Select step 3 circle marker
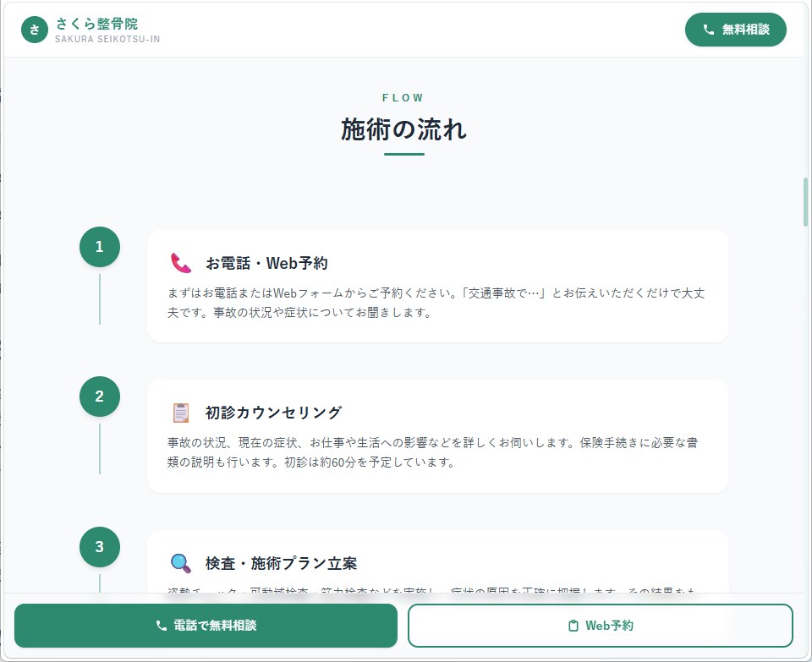The image size is (812, 662). pos(100,546)
